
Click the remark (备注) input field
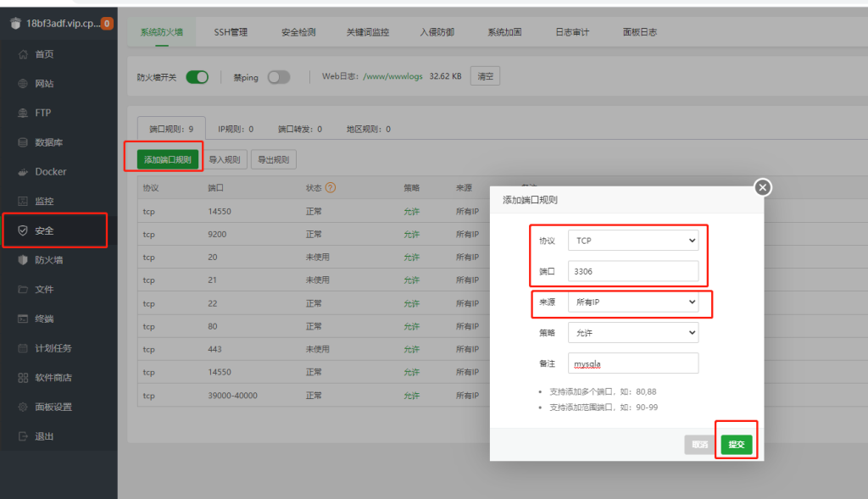(x=632, y=363)
